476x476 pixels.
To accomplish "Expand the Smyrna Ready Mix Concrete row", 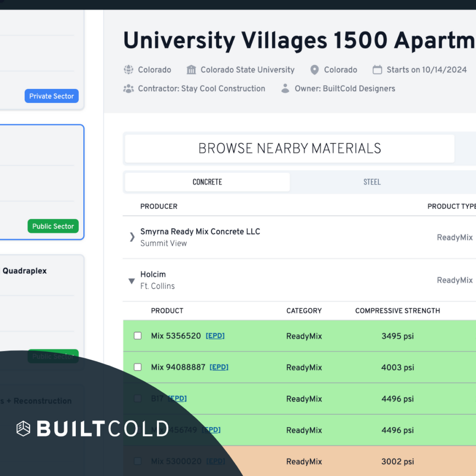I will point(132,237).
